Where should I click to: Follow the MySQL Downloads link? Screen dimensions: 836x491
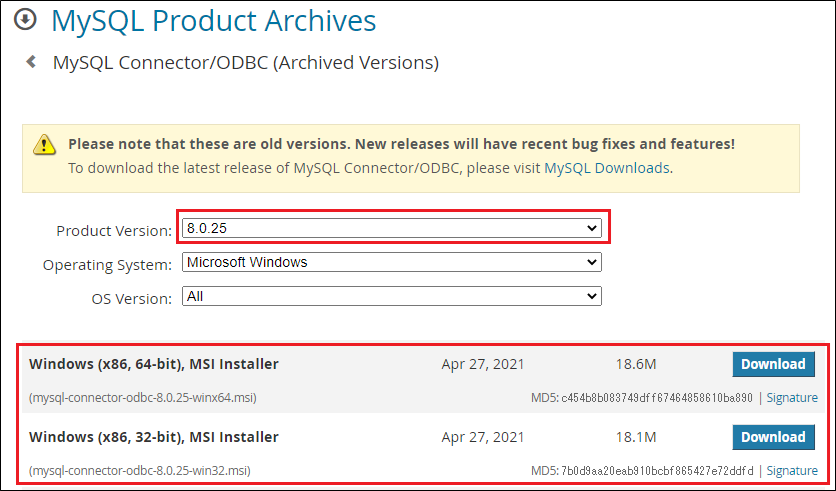(607, 168)
